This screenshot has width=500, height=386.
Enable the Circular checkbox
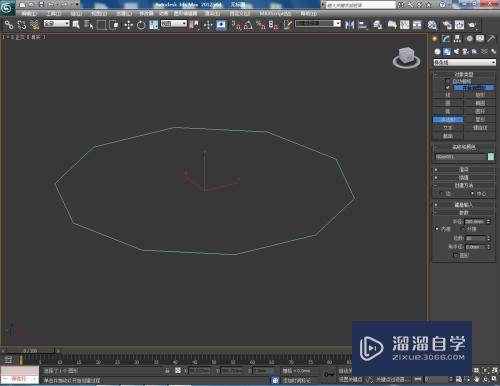click(x=455, y=255)
